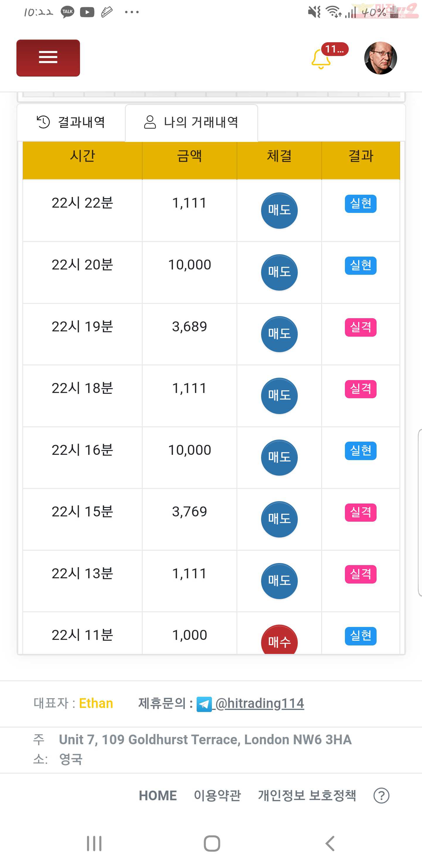The width and height of the screenshot is (422, 868).
Task: Open the 개인정보 보호정책 link
Action: [x=307, y=796]
